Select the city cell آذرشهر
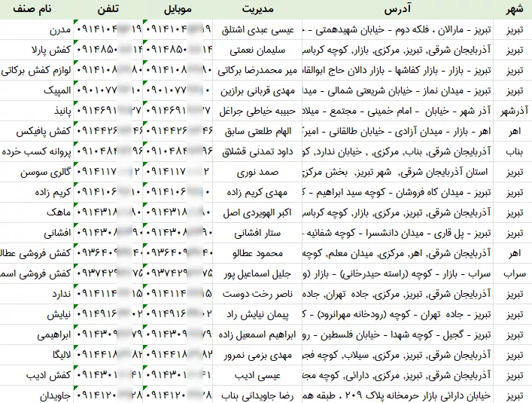This screenshot has width=532, height=403. (x=512, y=111)
